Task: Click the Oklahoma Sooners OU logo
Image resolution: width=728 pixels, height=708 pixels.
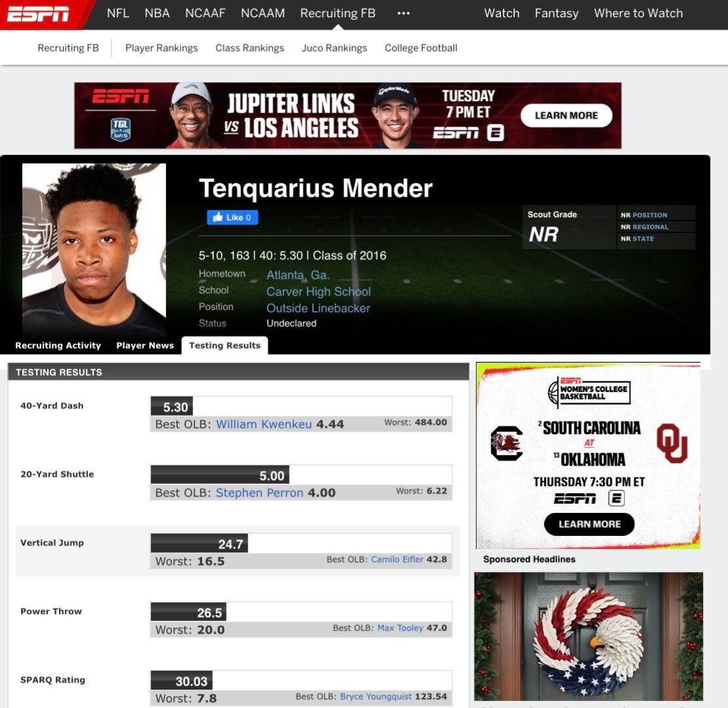Action: click(672, 443)
